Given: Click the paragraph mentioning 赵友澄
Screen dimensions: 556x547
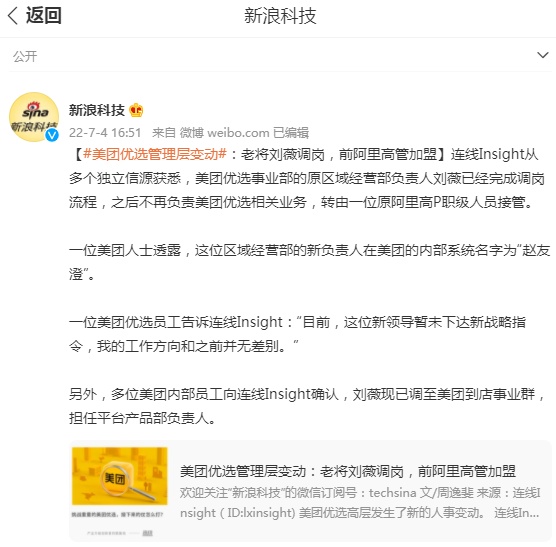Looking at the screenshot, I should pos(309,262).
